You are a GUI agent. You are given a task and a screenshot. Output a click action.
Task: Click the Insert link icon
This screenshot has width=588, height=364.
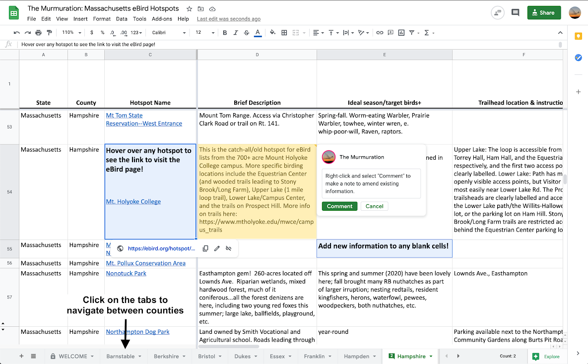pos(380,33)
